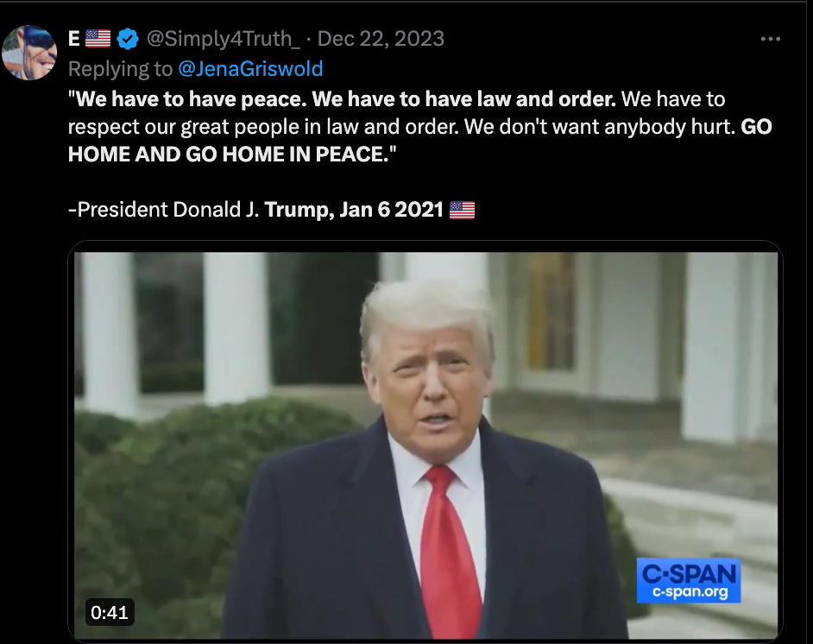
Task: Open the @JenaGriswold mention link
Action: [250, 69]
